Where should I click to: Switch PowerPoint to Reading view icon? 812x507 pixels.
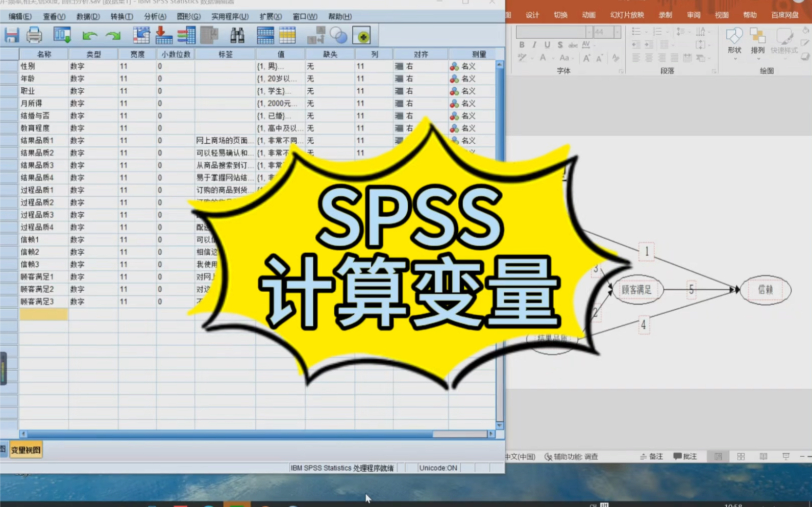point(763,457)
